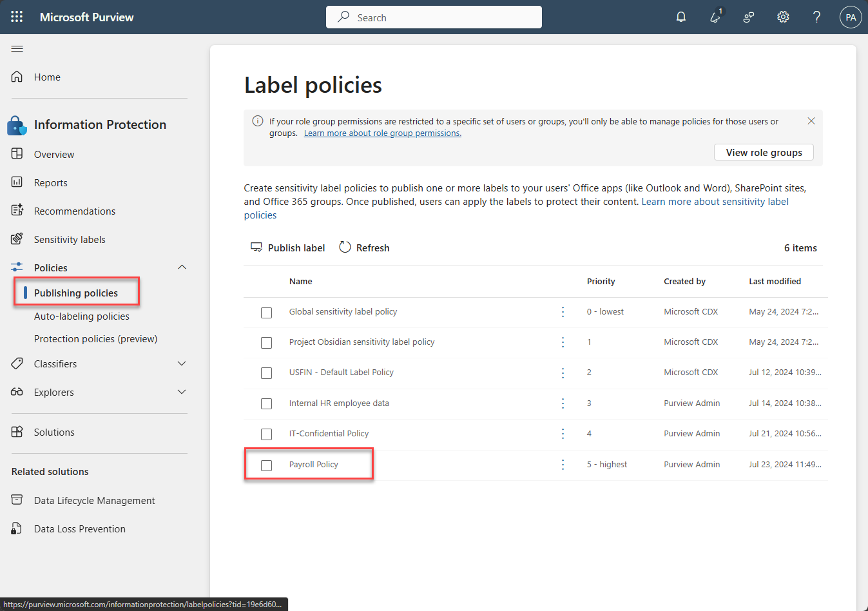This screenshot has width=868, height=611.
Task: Open the settings gear icon
Action: click(783, 17)
